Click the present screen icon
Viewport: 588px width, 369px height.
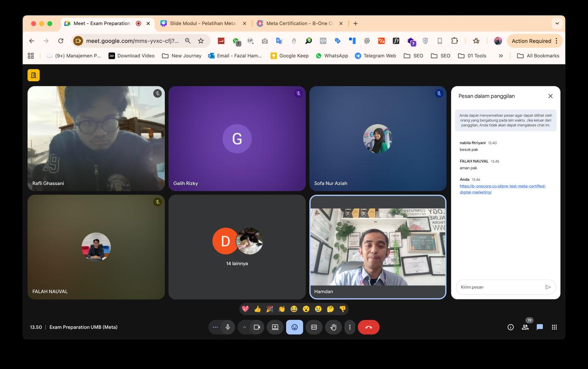coord(275,327)
